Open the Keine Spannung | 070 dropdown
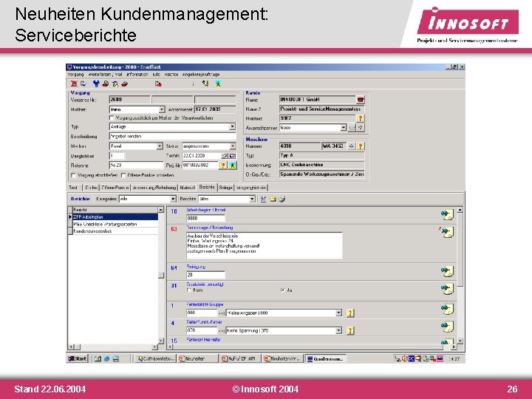Image resolution: width=532 pixels, height=399 pixels. point(338,330)
